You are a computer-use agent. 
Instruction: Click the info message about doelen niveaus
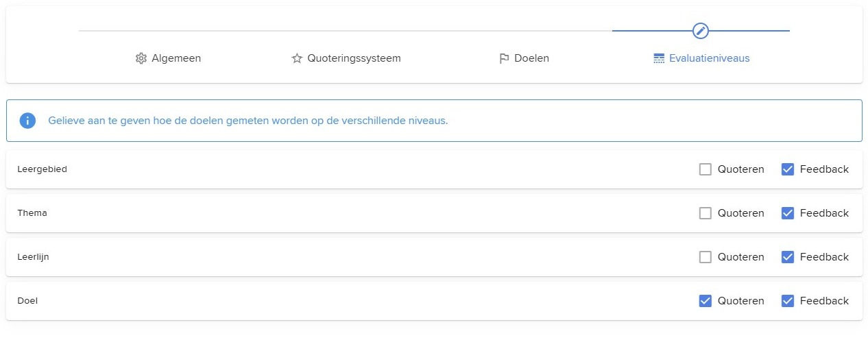tap(248, 121)
